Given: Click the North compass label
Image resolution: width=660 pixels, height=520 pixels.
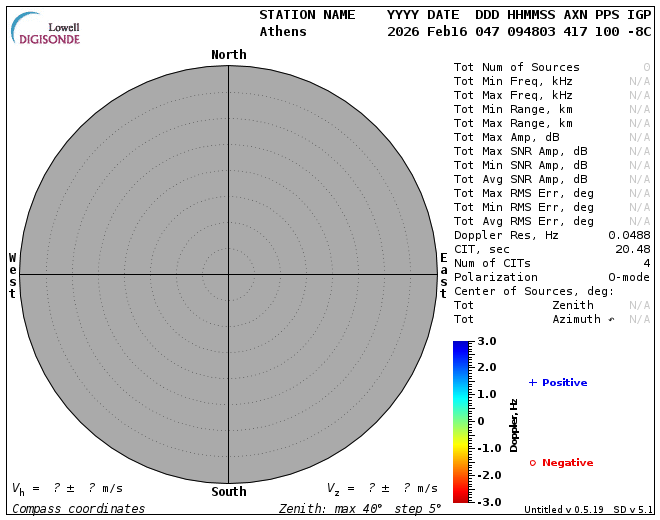Looking at the screenshot, I should coord(229,54).
